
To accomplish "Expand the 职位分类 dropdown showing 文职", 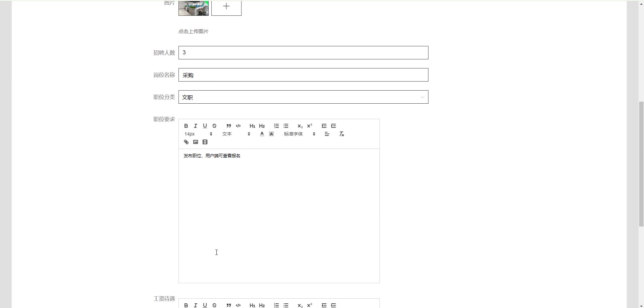I will [303, 97].
